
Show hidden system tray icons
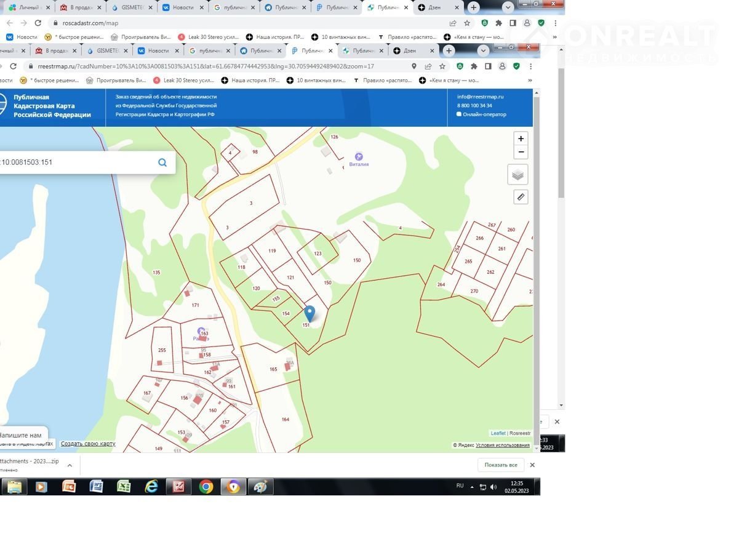[473, 487]
